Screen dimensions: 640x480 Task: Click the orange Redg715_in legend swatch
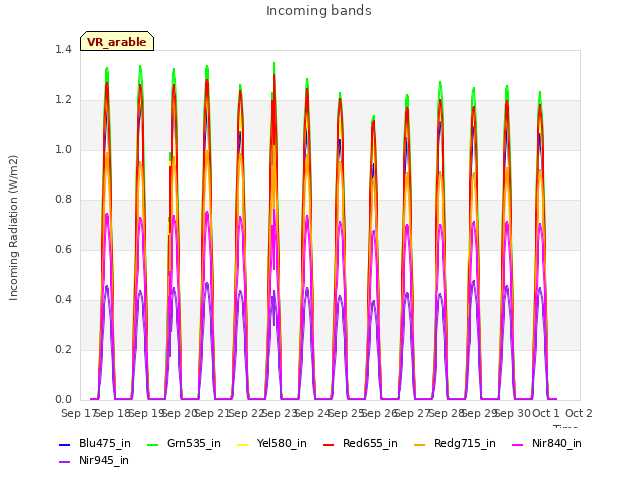(420, 444)
